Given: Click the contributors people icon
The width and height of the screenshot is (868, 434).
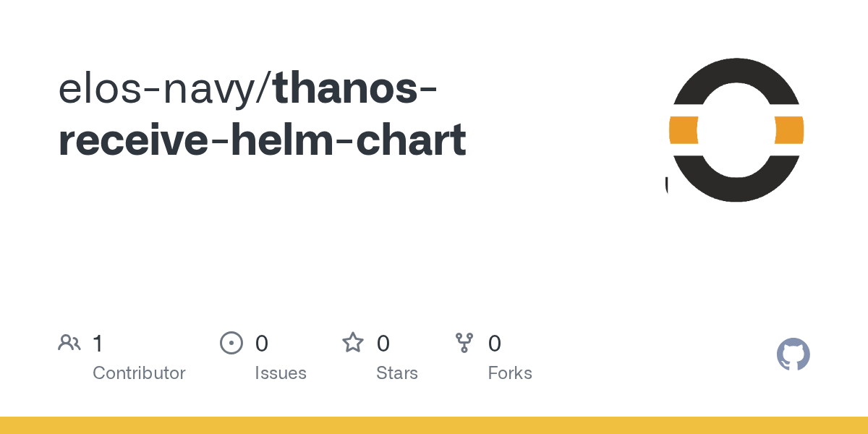Looking at the screenshot, I should click(x=69, y=343).
